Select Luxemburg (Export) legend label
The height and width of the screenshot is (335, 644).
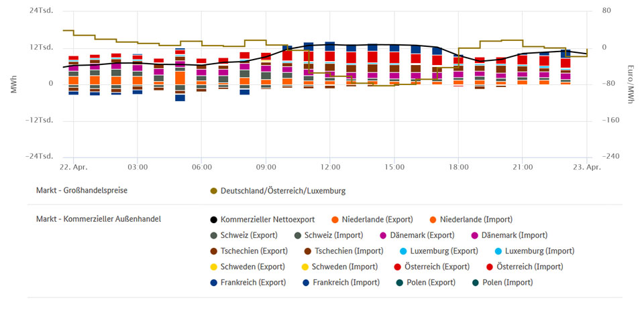click(444, 251)
